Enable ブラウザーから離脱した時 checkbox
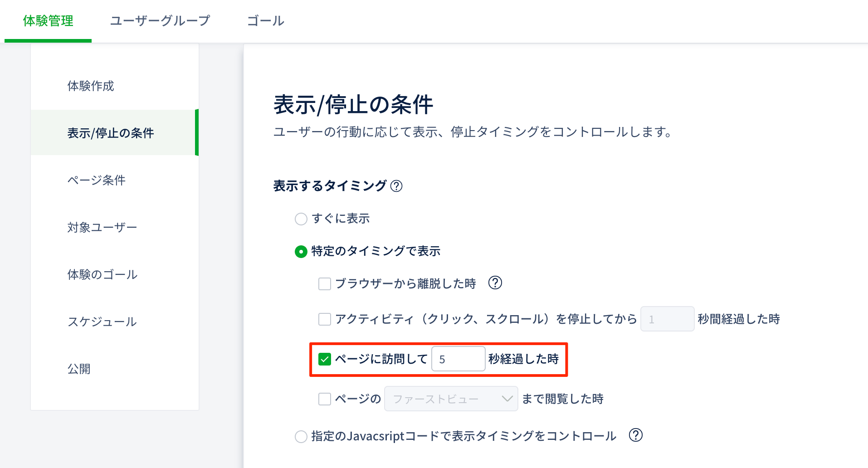This screenshot has height=468, width=868. (x=325, y=284)
